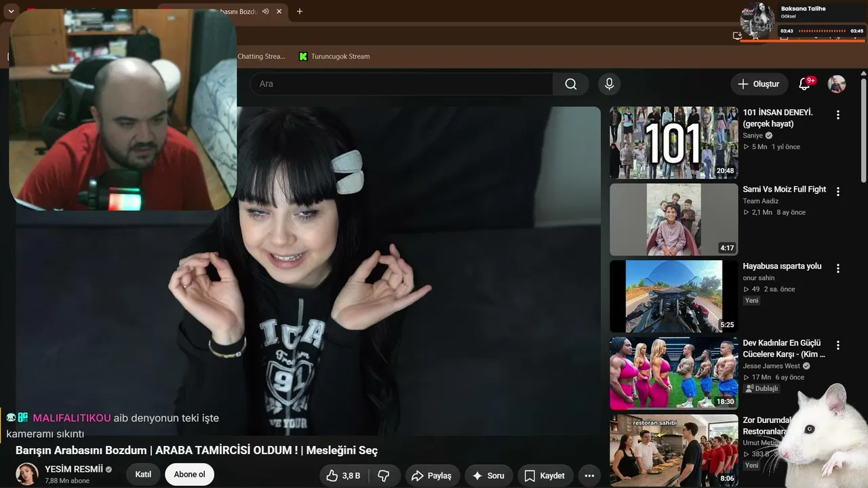Open the Chatting Stream bookmark
This screenshot has width=868, height=488.
261,56
